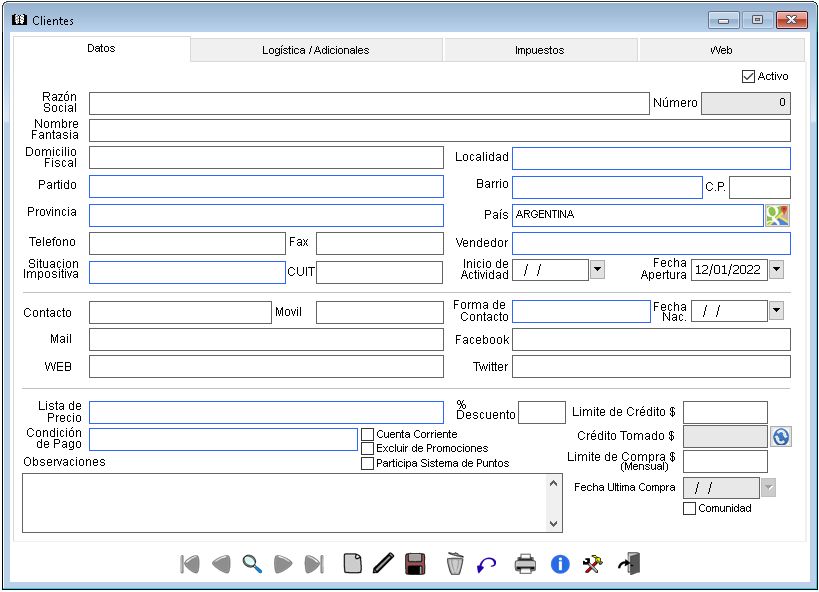Refresh Crédito Tomado with the blue arrows icon

tap(781, 436)
